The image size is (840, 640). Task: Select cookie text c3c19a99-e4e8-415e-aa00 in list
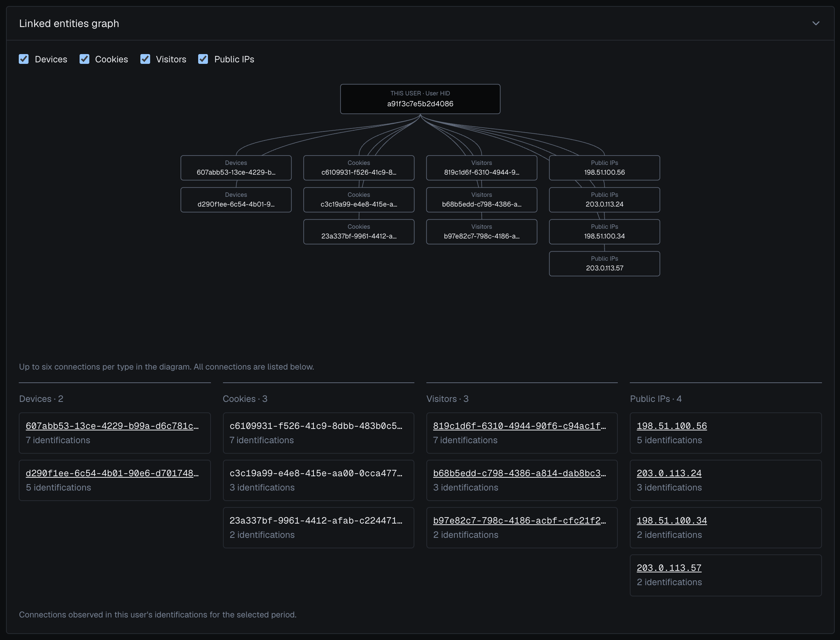[x=316, y=473]
